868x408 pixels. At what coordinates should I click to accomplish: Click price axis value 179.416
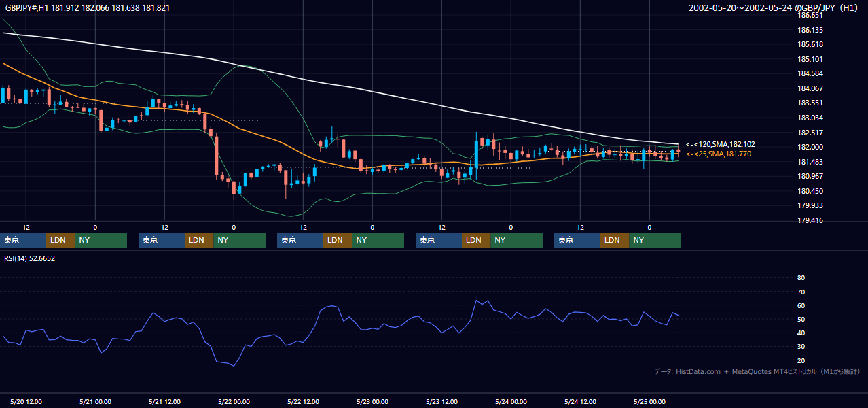tap(810, 220)
